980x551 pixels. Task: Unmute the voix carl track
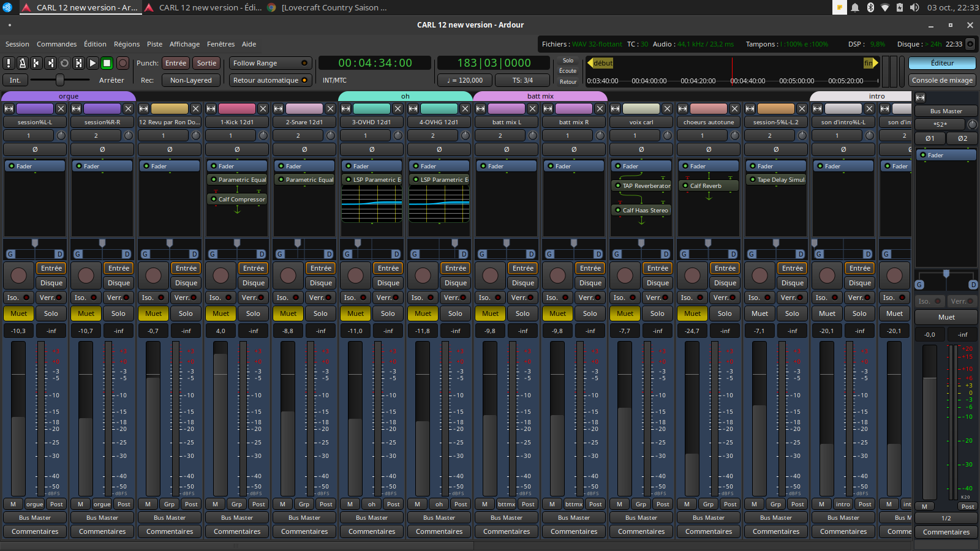625,313
